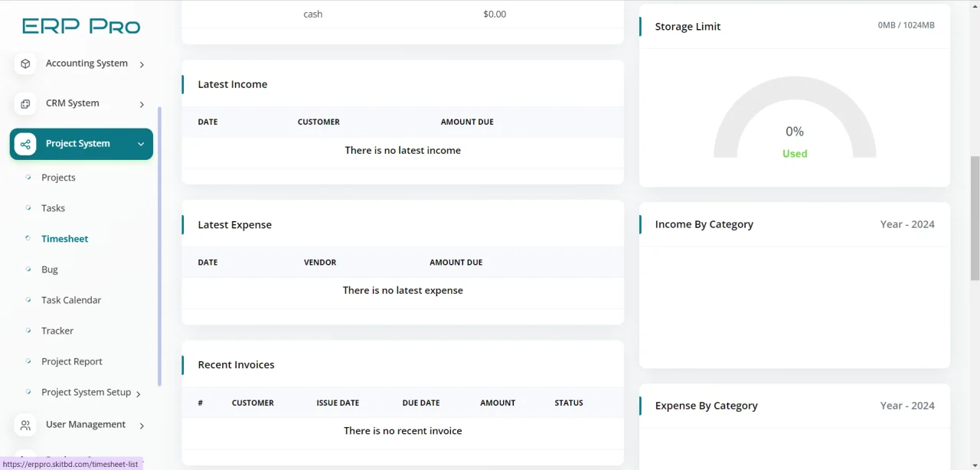
Task: Click the Latest Expense heading
Action: (234, 225)
